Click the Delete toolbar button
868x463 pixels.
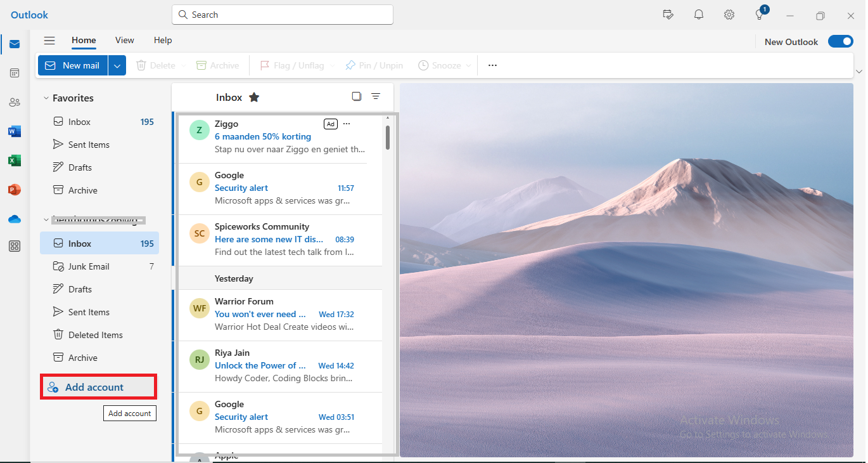156,65
